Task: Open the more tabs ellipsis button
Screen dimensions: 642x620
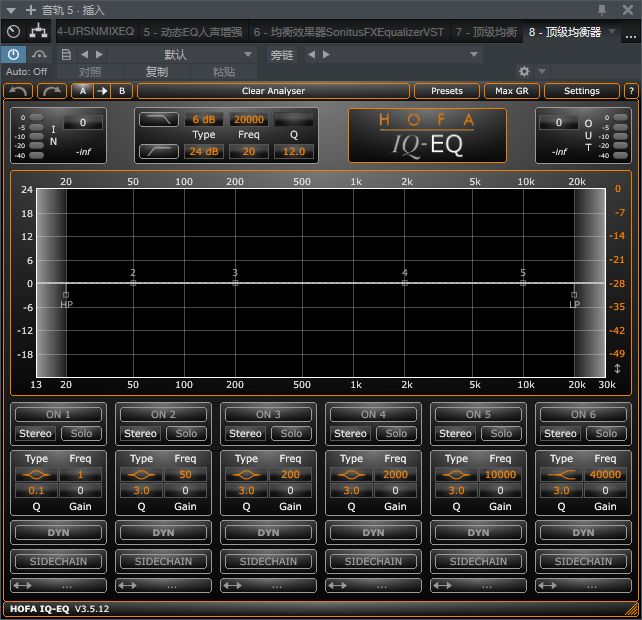Action: [x=631, y=34]
